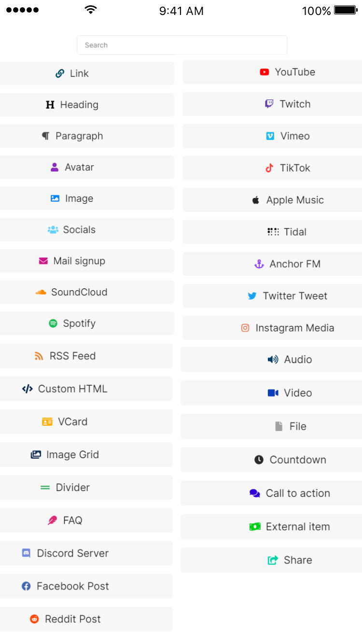Insert an Image Grid block
Screen dimensions: 362x644
[x=86, y=455]
